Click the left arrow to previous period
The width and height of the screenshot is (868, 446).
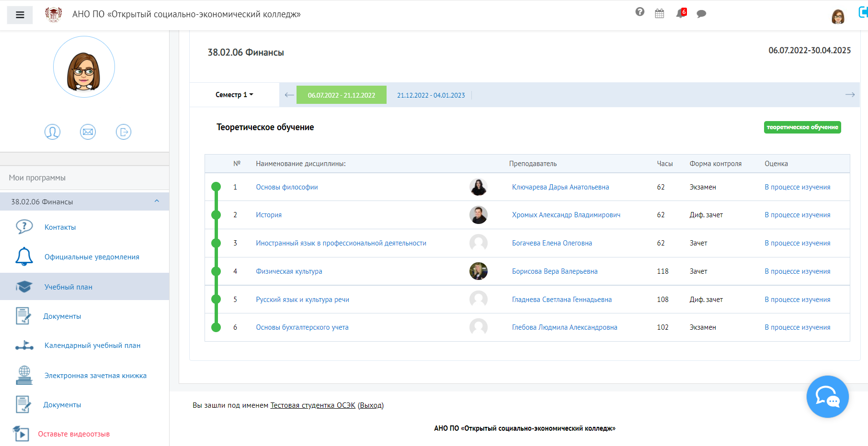tap(289, 95)
